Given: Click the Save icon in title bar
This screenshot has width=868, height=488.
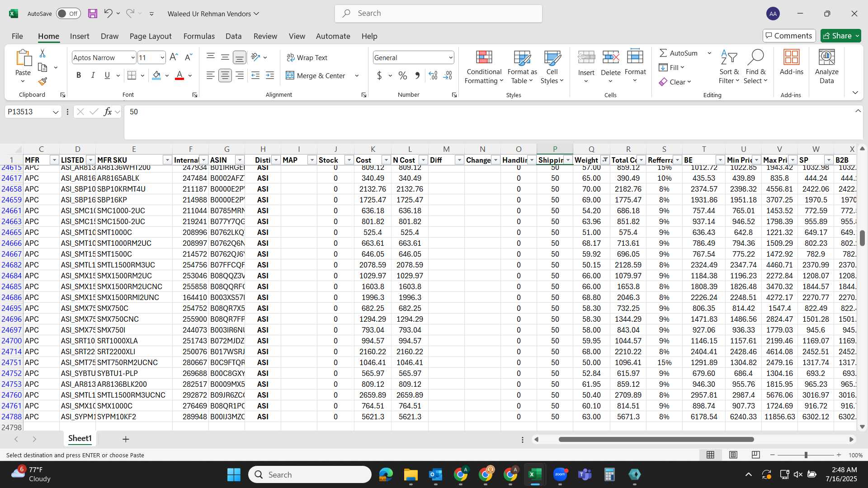Looking at the screenshot, I should point(93,14).
